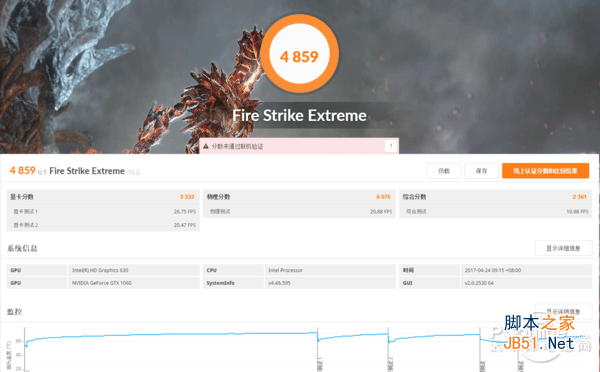Click the 系统信息 section heading
600x372 pixels.
coord(22,248)
